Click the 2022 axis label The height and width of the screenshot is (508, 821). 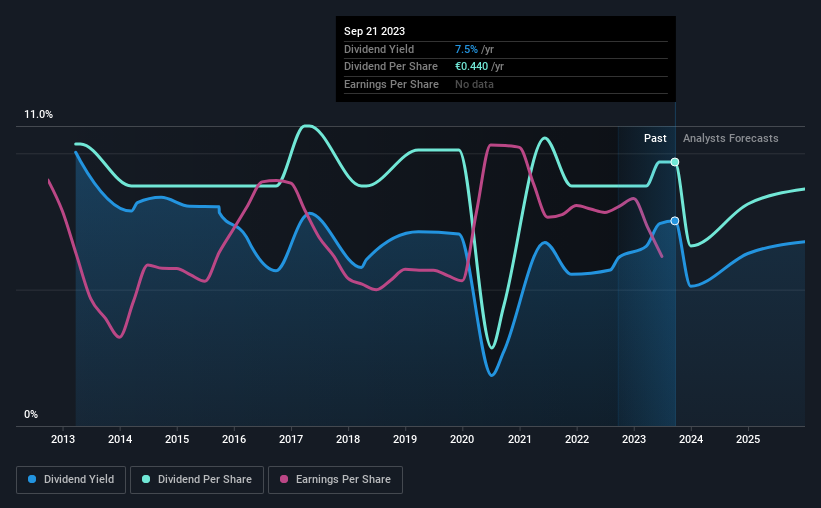577,439
